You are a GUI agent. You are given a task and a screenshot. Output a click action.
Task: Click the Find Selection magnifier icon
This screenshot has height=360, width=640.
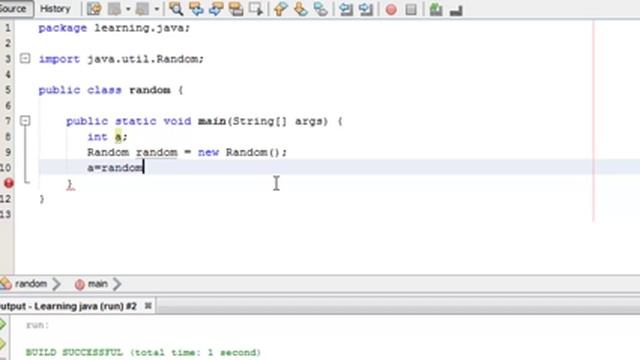coord(176,9)
